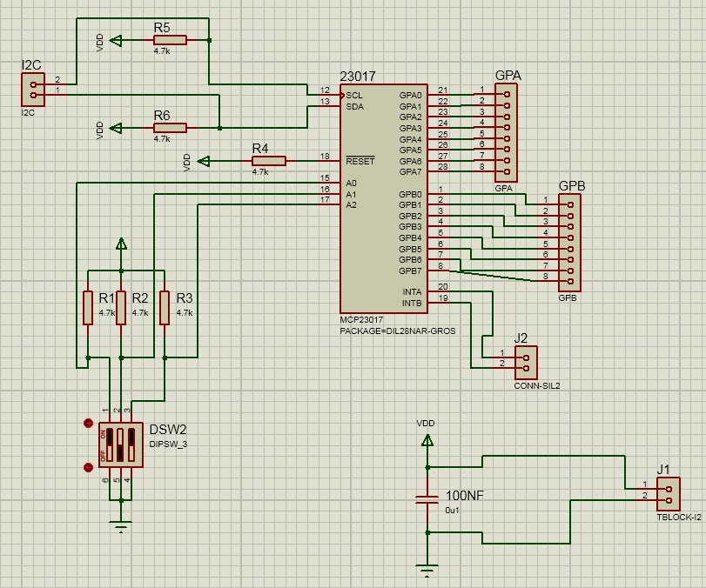This screenshot has width=706, height=588.
Task: Click the '100NF' capacitor label
Action: pyautogui.click(x=465, y=495)
